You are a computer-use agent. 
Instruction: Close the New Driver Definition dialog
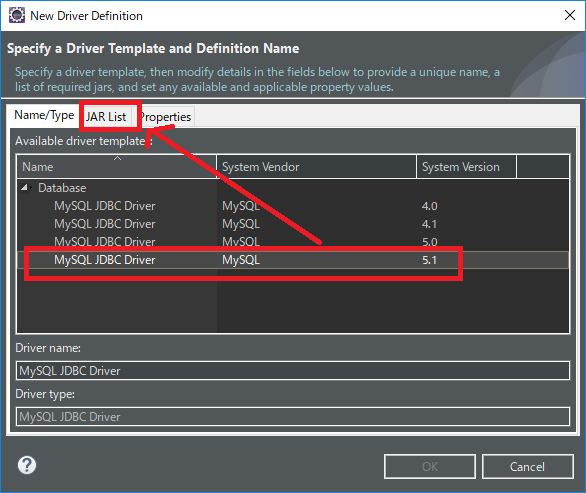pos(570,15)
